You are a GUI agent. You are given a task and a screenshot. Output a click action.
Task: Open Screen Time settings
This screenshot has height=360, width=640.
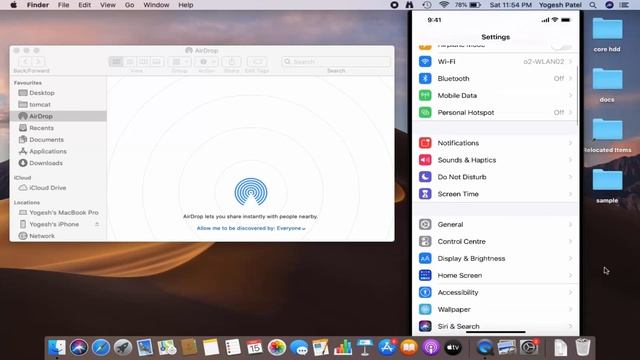point(496,194)
